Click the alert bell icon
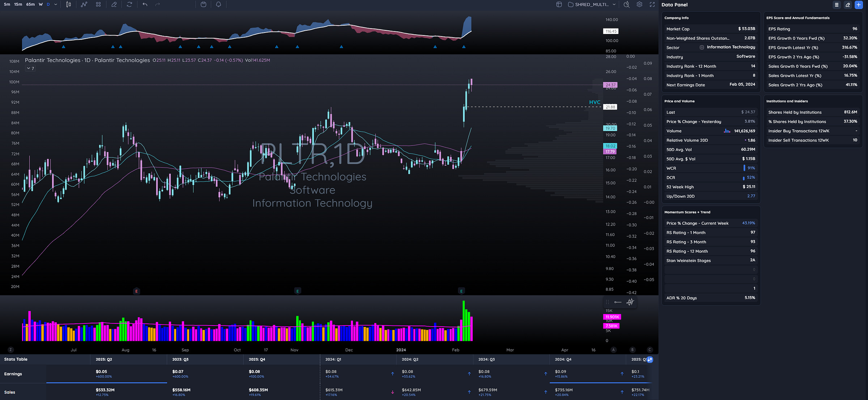Image resolution: width=868 pixels, height=400 pixels. [218, 4]
